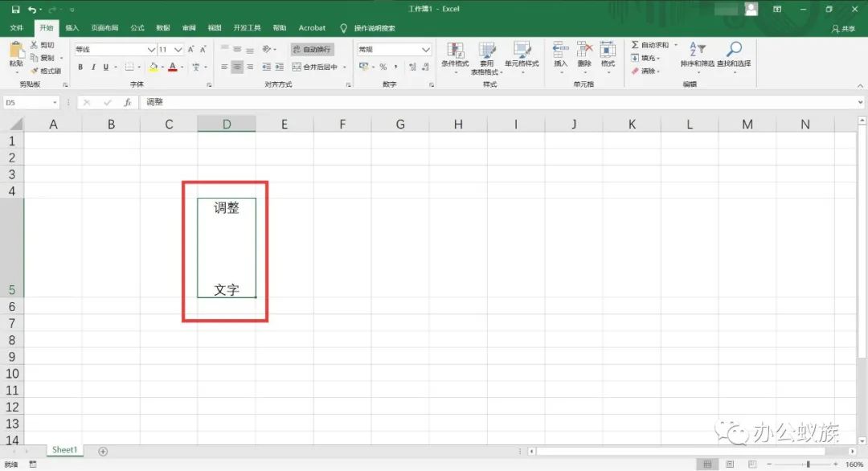Screen dimensions: 868x471
Task: Open the number format dropdown (常规)
Action: (426, 49)
